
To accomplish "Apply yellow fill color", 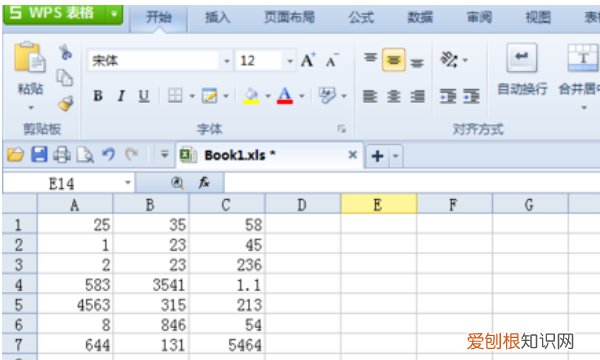I will [x=251, y=96].
